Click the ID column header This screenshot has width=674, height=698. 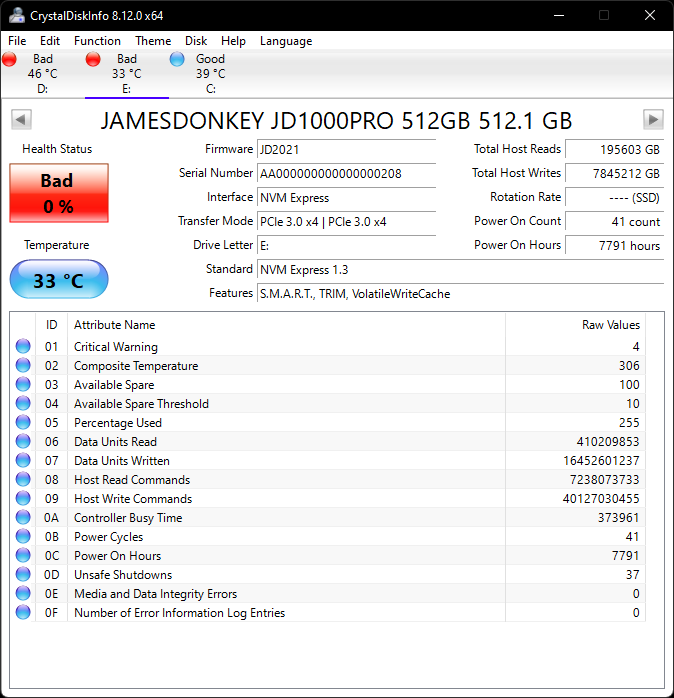[x=52, y=325]
